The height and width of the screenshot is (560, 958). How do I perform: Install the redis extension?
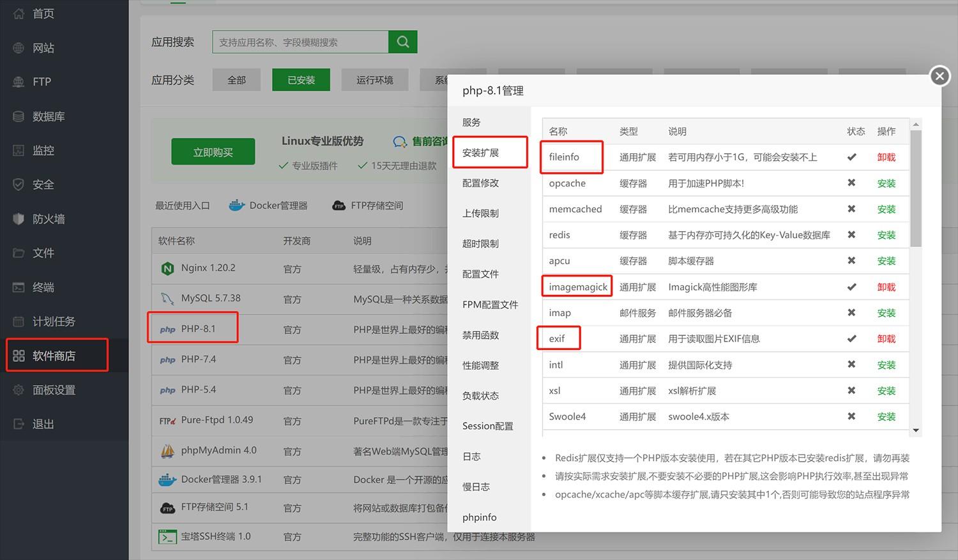[886, 235]
